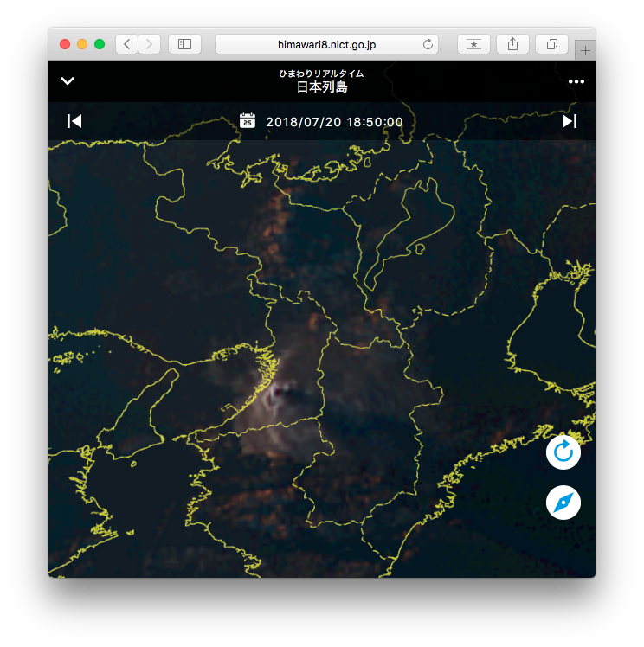Toggle the Safari sidebar

tap(184, 44)
